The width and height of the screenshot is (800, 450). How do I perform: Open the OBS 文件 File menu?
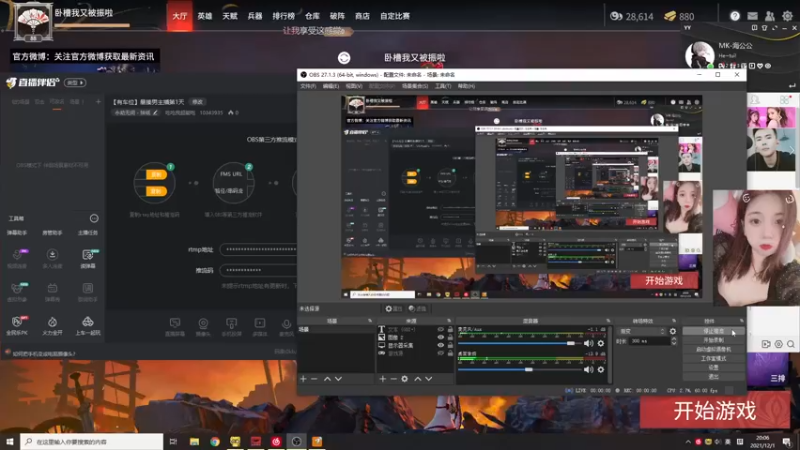(x=308, y=86)
